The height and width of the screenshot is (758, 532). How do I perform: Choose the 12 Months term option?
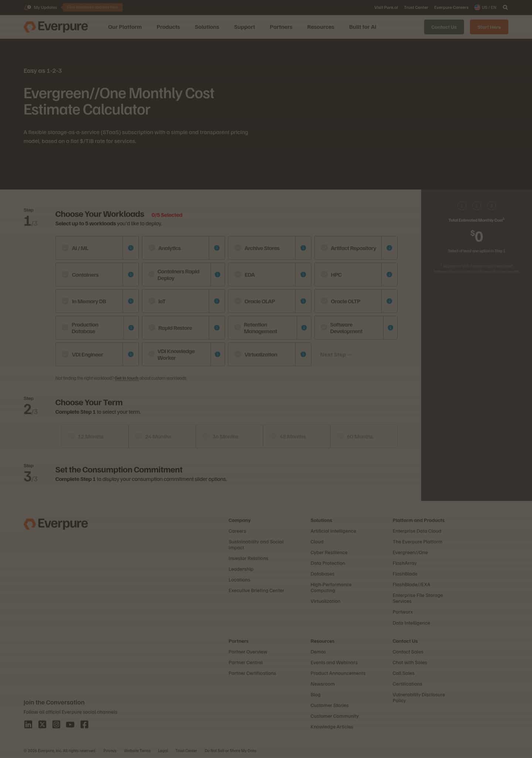pyautogui.click(x=95, y=436)
